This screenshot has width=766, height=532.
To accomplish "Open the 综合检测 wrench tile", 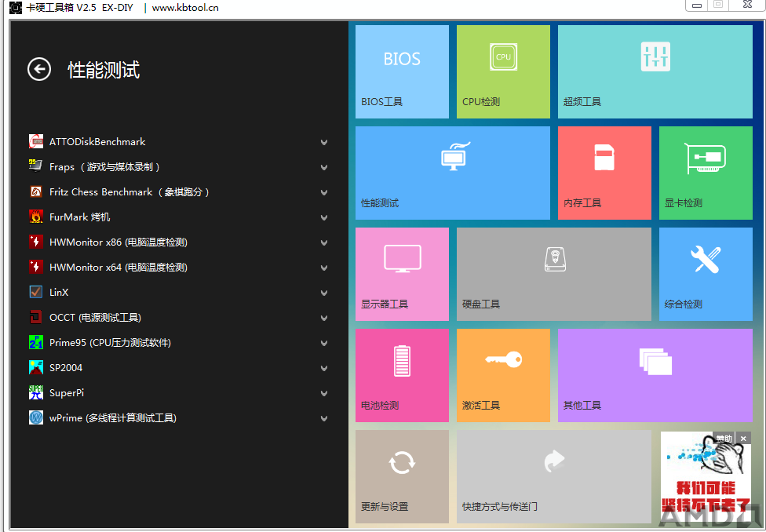I will [x=706, y=274].
